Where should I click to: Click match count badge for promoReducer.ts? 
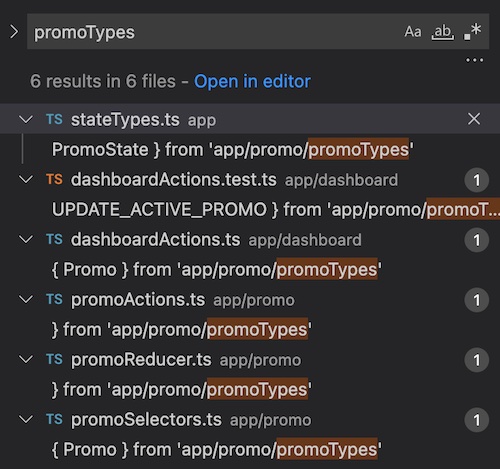pos(477,360)
